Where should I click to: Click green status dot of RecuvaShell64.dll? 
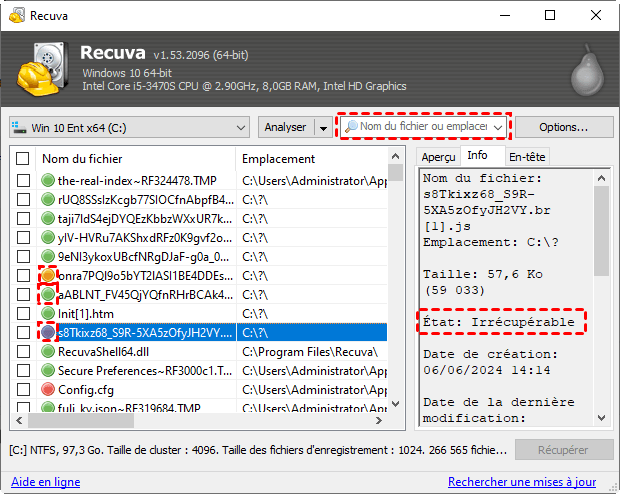(x=48, y=351)
